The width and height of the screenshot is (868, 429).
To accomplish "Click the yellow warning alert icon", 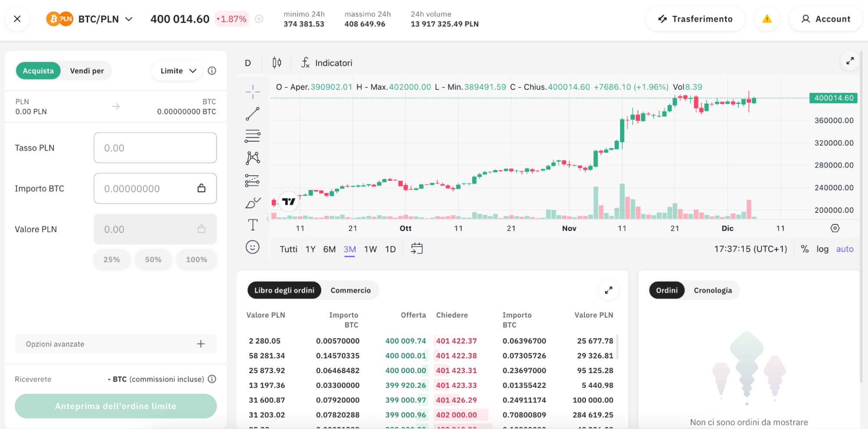I will point(767,19).
